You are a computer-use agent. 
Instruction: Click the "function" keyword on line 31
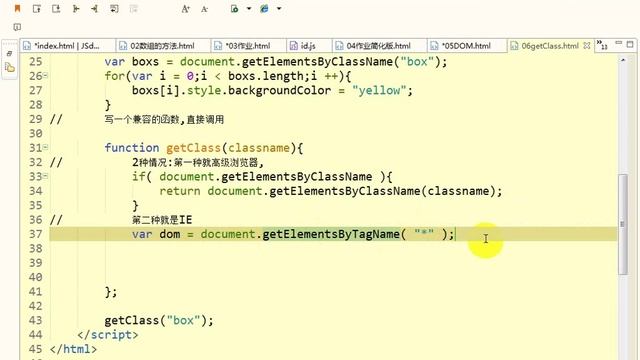[131, 148]
